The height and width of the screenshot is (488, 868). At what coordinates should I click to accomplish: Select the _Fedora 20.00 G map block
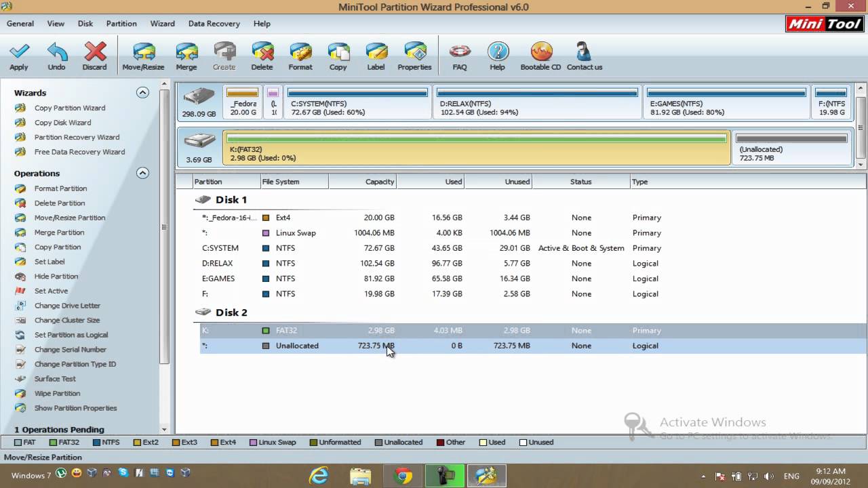click(x=243, y=102)
